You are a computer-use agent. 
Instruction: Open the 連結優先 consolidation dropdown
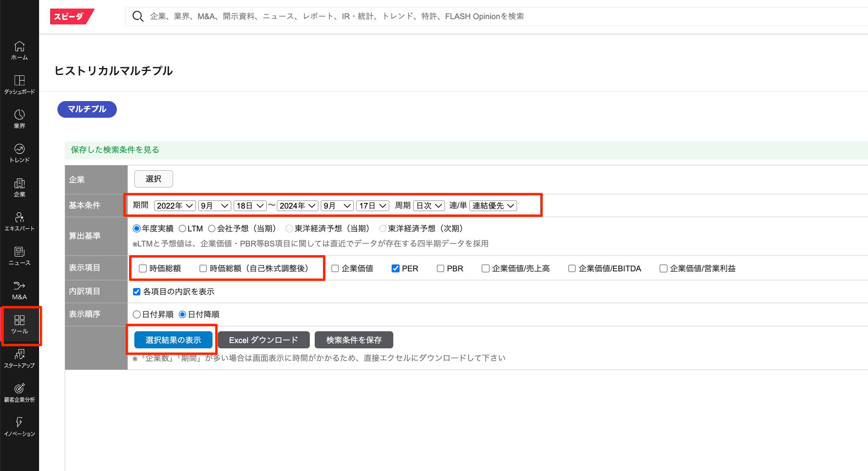tap(493, 206)
